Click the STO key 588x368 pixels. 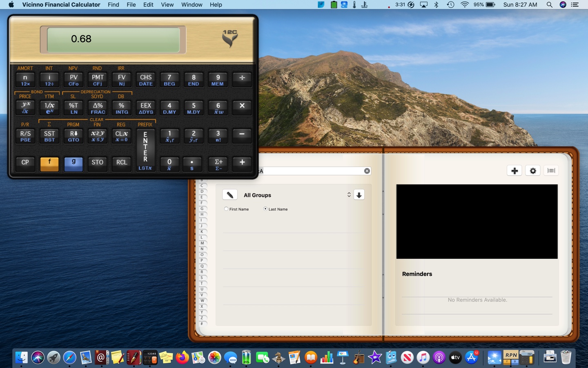tap(98, 164)
